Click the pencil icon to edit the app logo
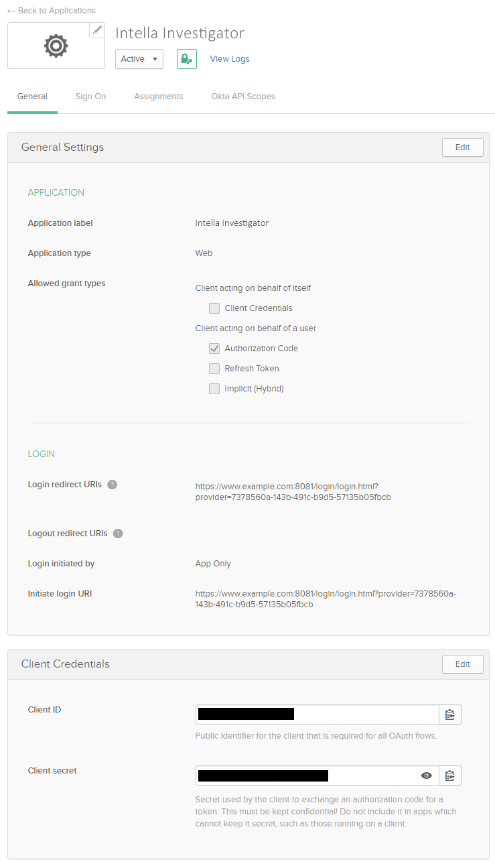495x868 pixels. (x=96, y=29)
